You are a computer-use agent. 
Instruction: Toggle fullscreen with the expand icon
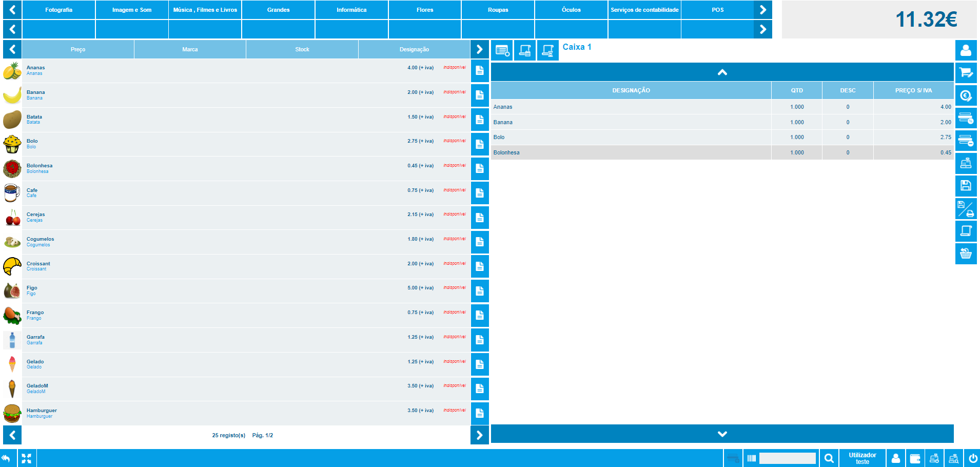27,458
